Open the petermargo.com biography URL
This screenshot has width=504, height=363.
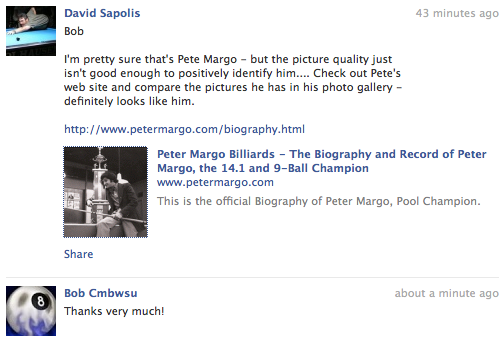tap(184, 129)
